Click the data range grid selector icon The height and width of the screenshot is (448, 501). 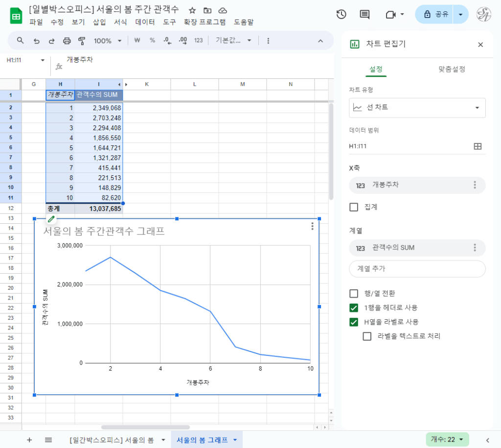(478, 146)
